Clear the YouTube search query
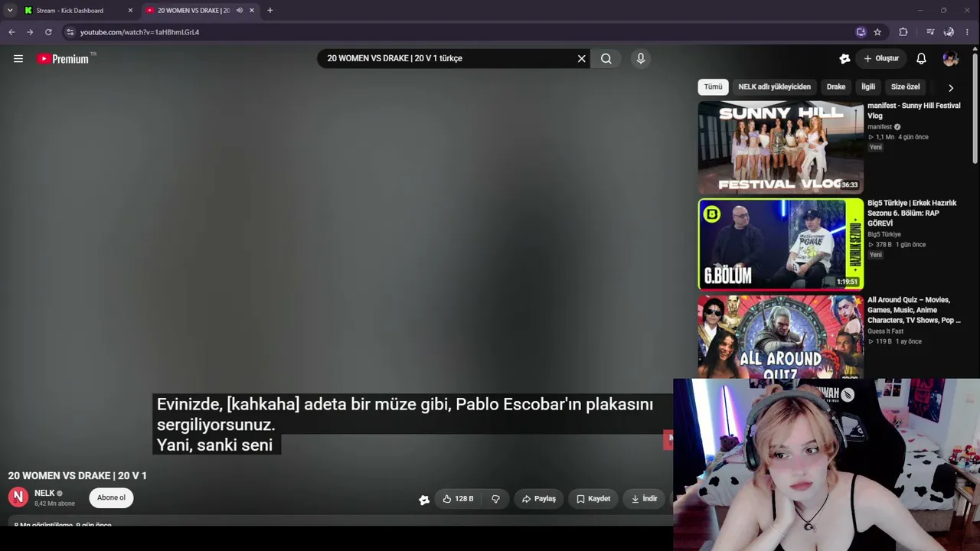Viewport: 980px width, 551px height. point(581,58)
